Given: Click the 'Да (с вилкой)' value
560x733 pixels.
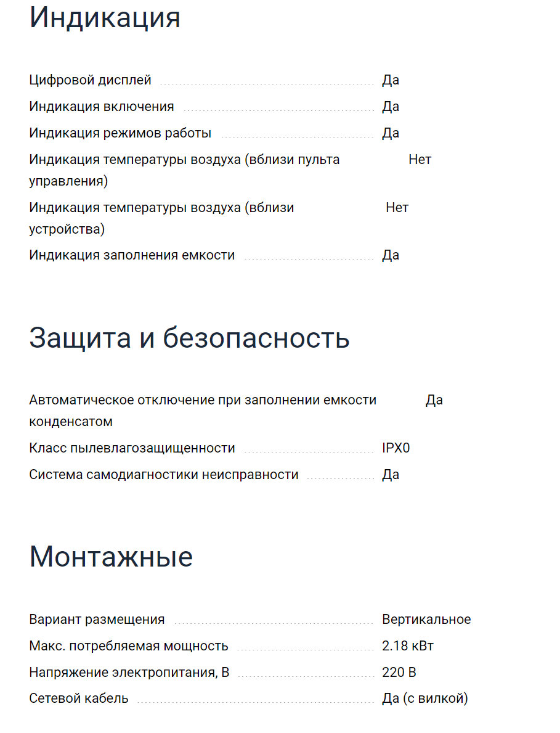Looking at the screenshot, I should click(425, 698).
